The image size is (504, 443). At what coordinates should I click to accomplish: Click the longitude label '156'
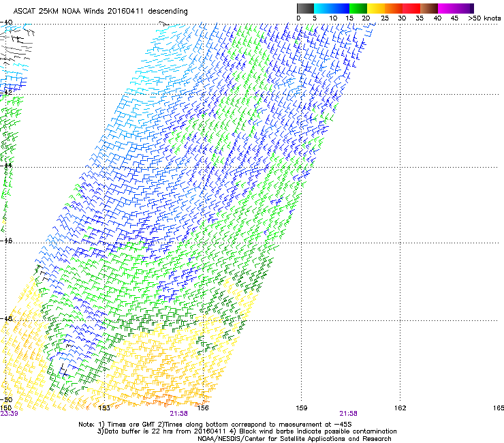[x=203, y=408]
